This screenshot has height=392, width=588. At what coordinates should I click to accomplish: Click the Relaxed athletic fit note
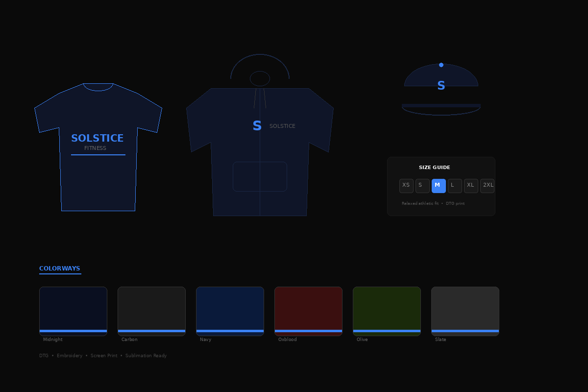420,203
